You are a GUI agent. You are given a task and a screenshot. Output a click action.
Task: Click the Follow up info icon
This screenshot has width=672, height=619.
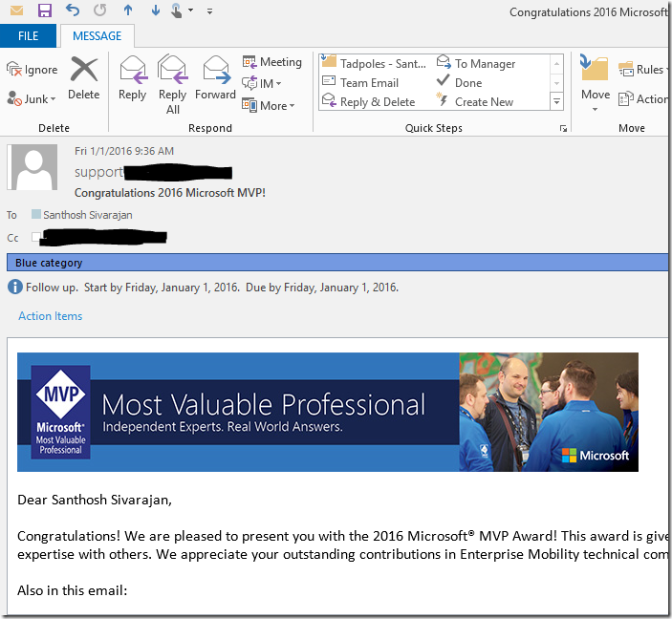click(15, 287)
